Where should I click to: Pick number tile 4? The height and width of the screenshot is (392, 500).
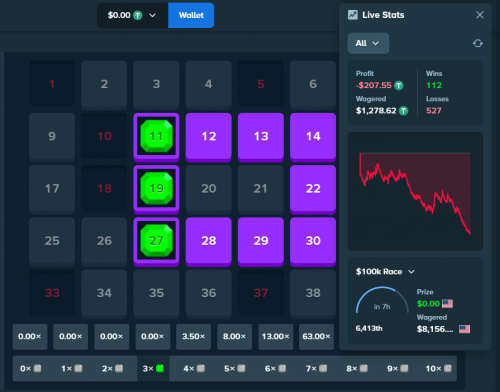point(209,85)
